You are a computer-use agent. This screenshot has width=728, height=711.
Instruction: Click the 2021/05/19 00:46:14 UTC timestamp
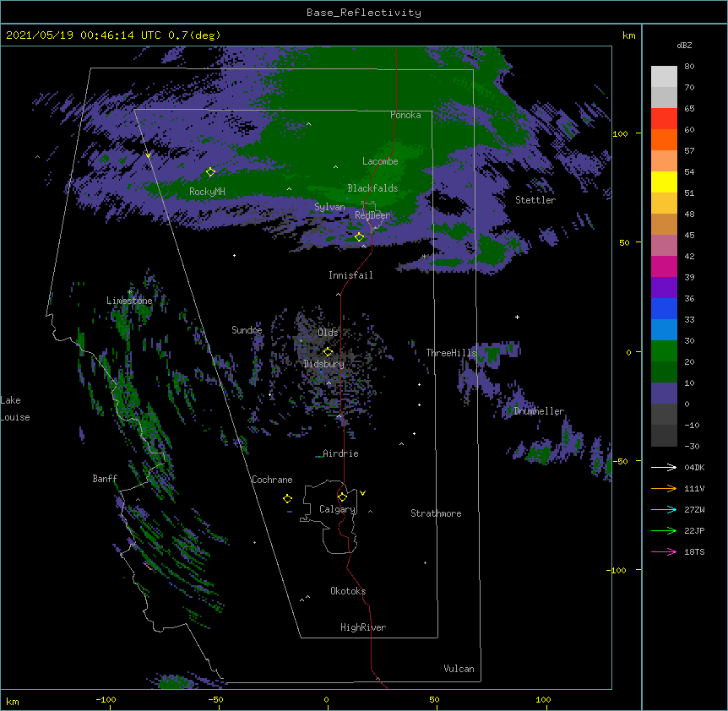[x=84, y=35]
